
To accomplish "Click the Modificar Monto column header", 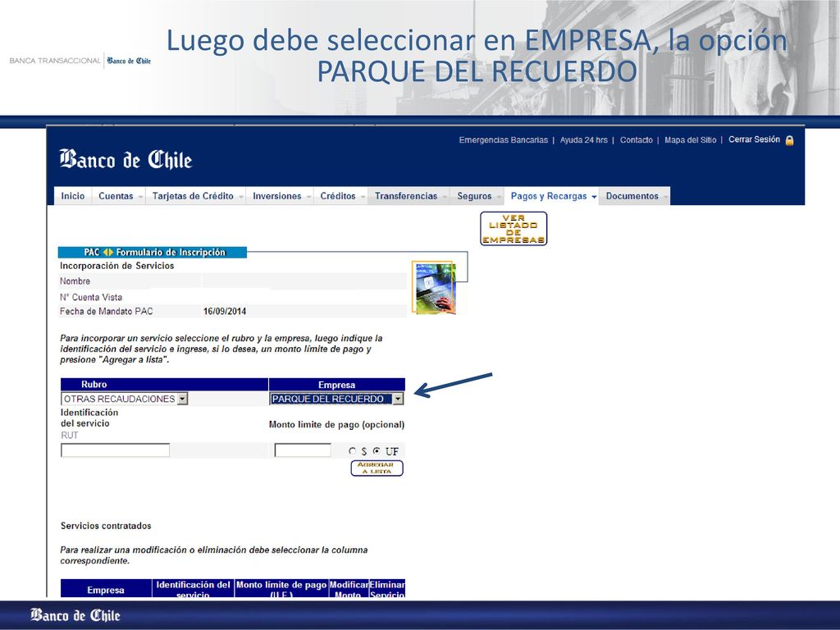I will click(x=348, y=589).
